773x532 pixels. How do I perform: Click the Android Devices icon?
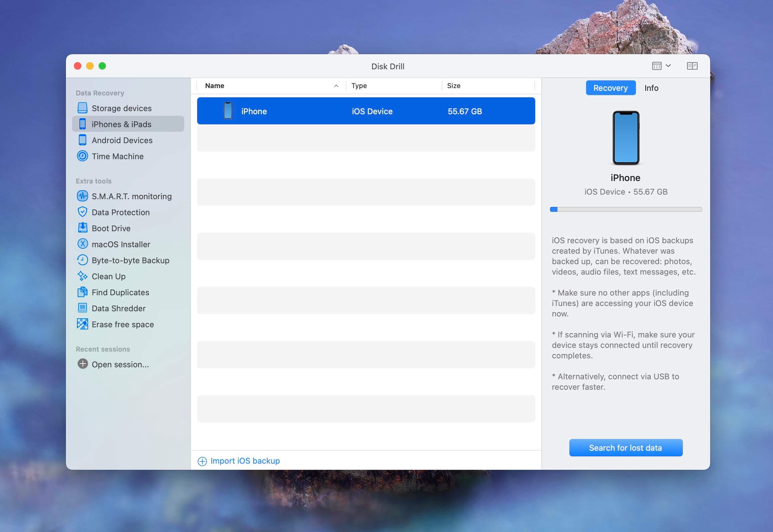[x=82, y=140]
